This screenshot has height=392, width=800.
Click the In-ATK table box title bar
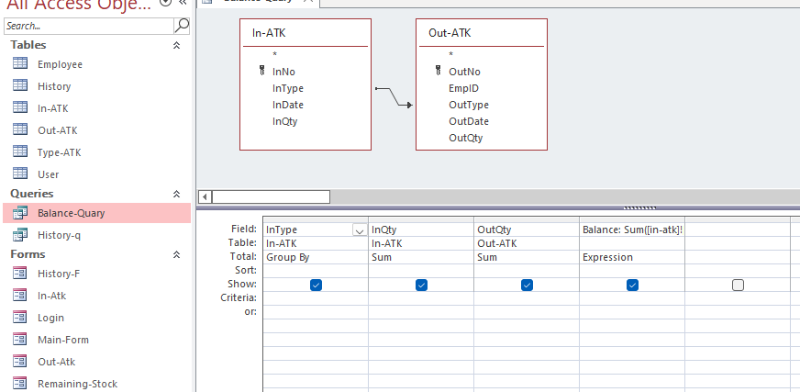tap(305, 33)
